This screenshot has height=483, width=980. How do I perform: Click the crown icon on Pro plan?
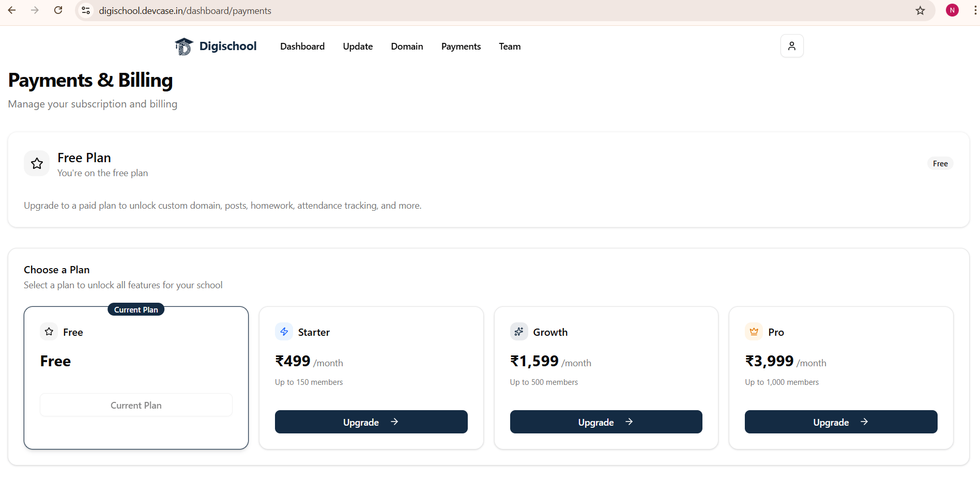point(754,332)
